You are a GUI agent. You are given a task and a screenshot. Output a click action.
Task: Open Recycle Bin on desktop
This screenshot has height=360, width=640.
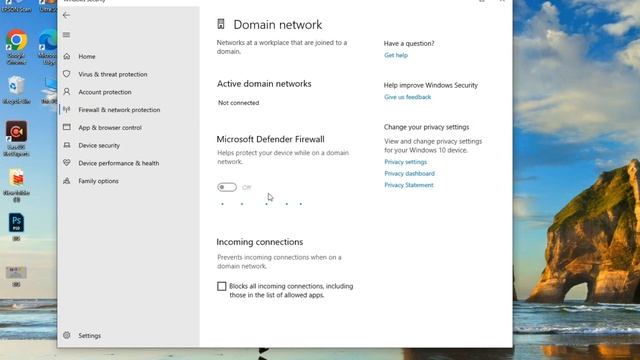pos(16,90)
